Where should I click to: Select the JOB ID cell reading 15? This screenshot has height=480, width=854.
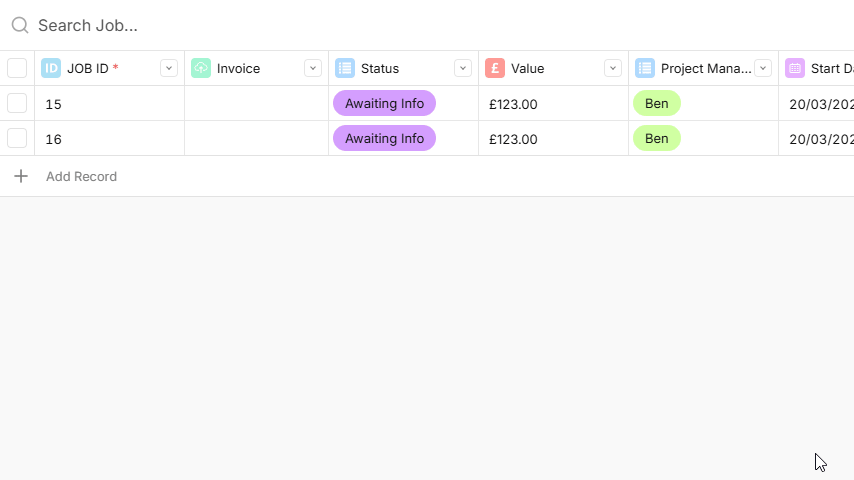109,104
